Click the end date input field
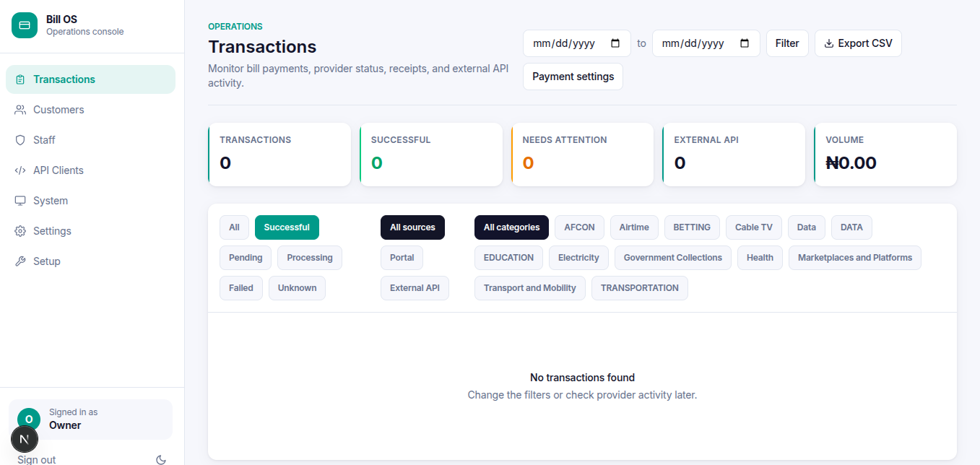This screenshot has width=980, height=465. pyautogui.click(x=706, y=43)
